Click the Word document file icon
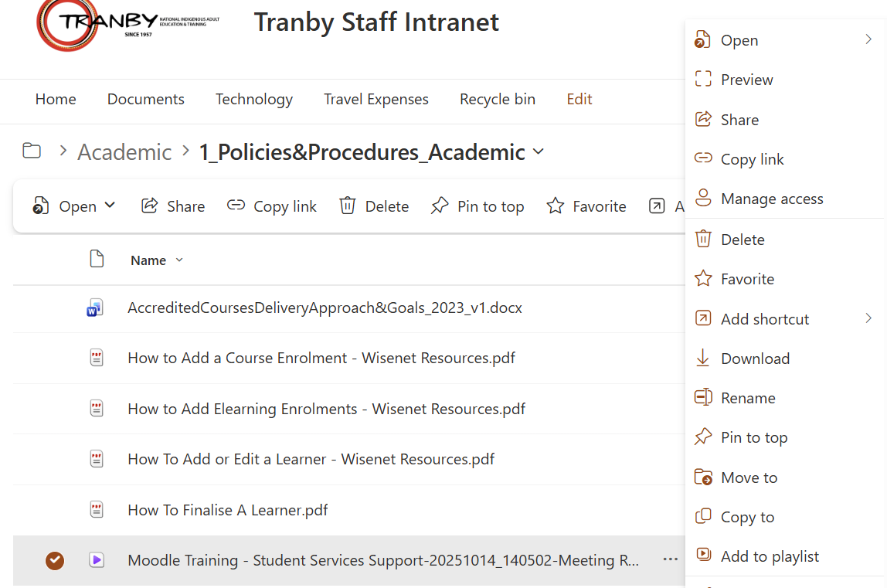Screen dimensions: 887x588 pos(96,308)
